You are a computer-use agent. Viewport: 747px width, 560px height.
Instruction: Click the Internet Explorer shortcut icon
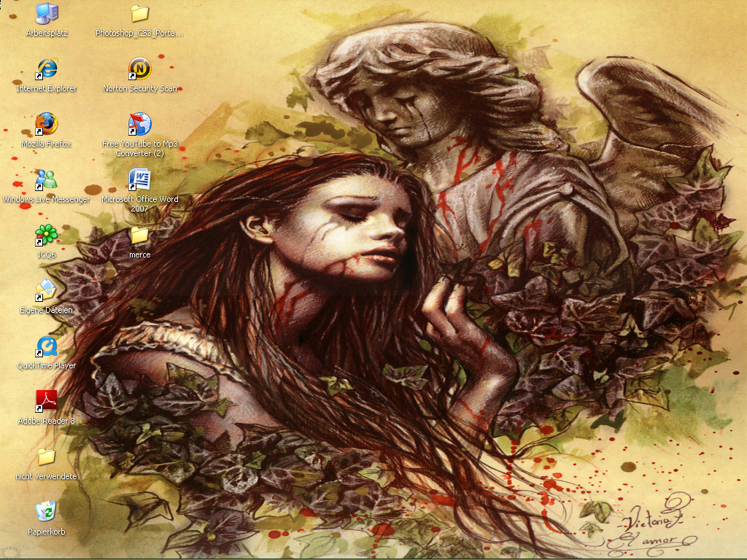point(47,69)
